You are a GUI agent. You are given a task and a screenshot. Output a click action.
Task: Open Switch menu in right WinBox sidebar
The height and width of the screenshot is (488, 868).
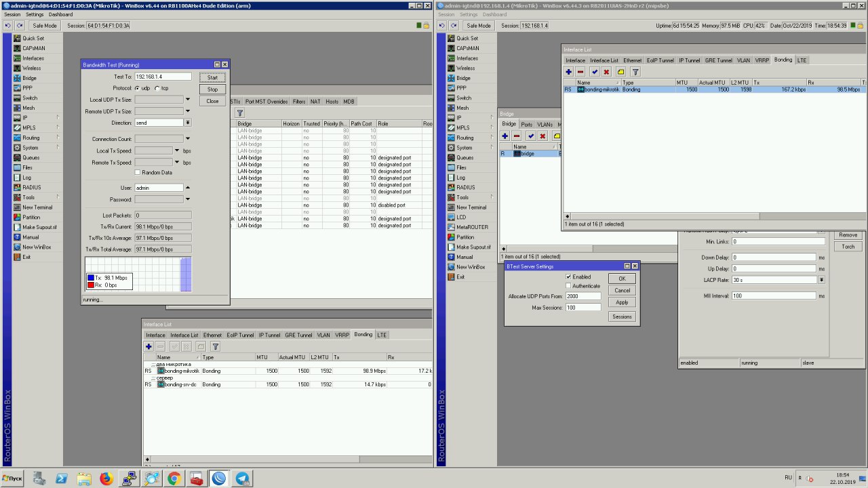464,98
